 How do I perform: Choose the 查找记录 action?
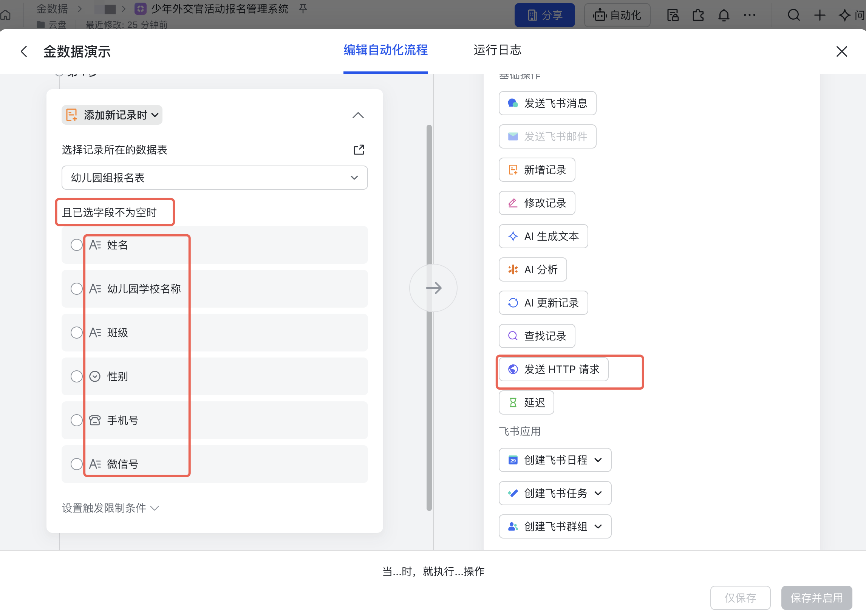click(537, 336)
